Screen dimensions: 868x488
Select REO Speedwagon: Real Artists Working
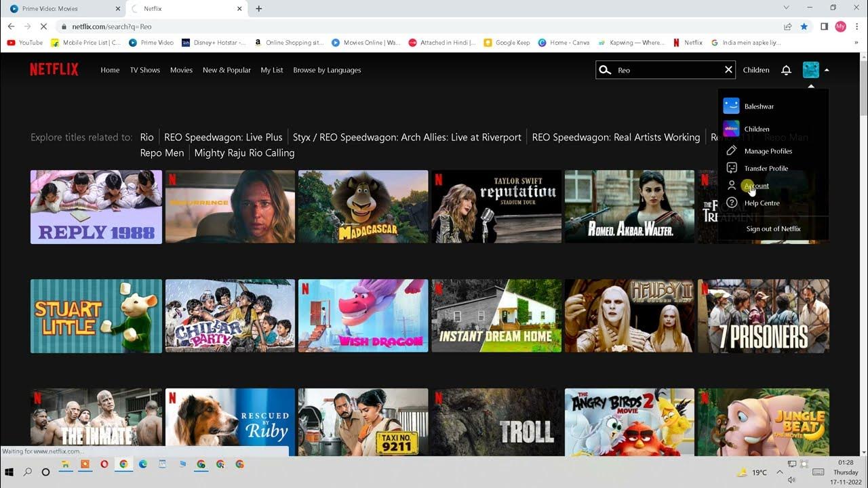616,137
